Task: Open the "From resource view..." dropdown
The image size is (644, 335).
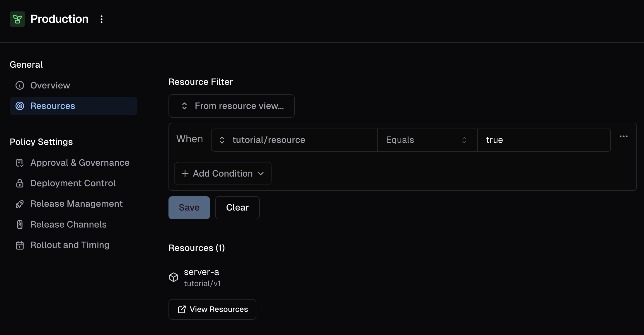Action: pos(231,106)
